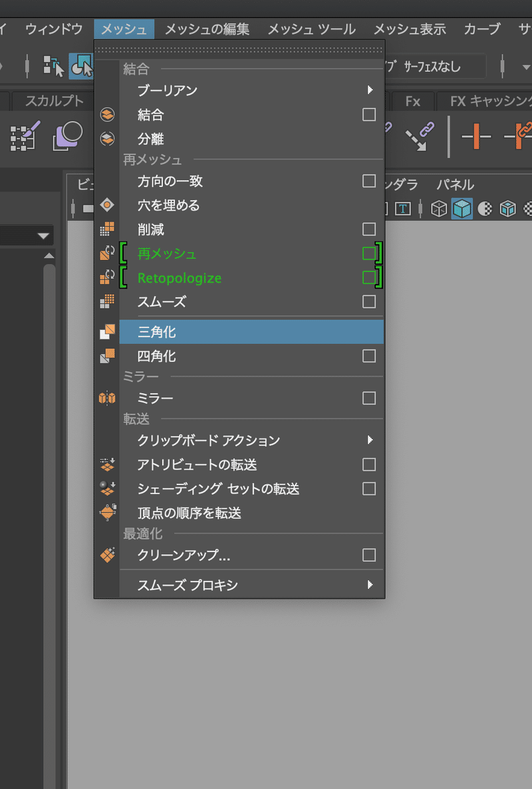
Task: Open the メッシュ menu in menu bar
Action: point(124,29)
